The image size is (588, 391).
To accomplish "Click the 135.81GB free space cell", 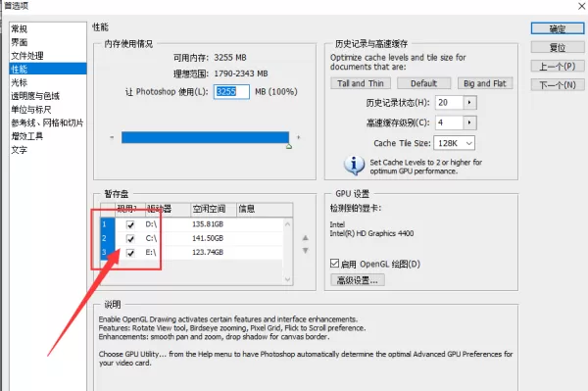I will coord(208,224).
